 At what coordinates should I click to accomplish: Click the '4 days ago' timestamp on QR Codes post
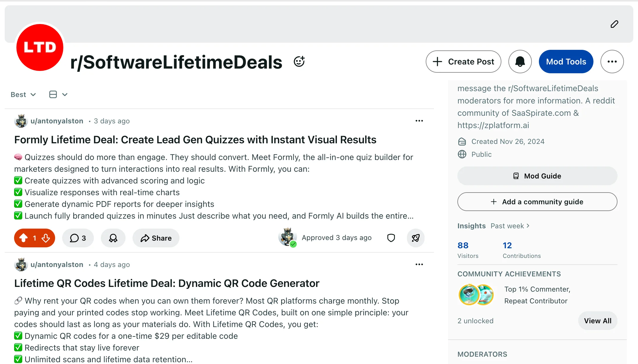pyautogui.click(x=112, y=265)
